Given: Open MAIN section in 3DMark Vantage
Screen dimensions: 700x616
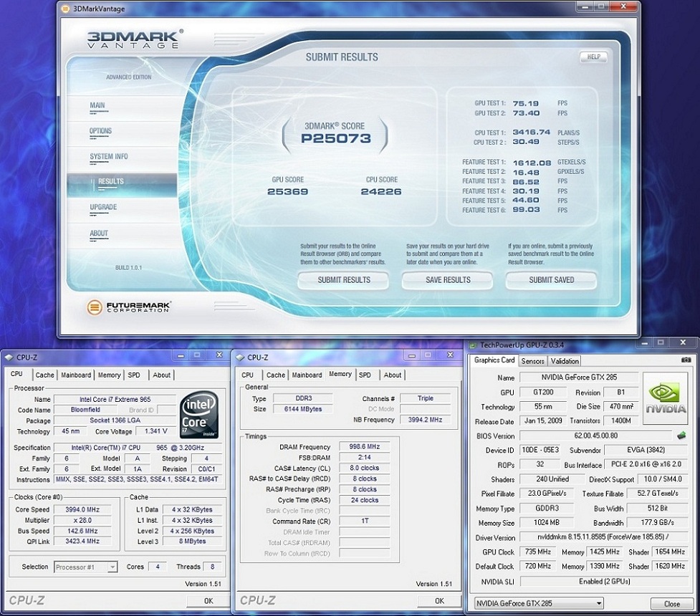Looking at the screenshot, I should 97,105.
